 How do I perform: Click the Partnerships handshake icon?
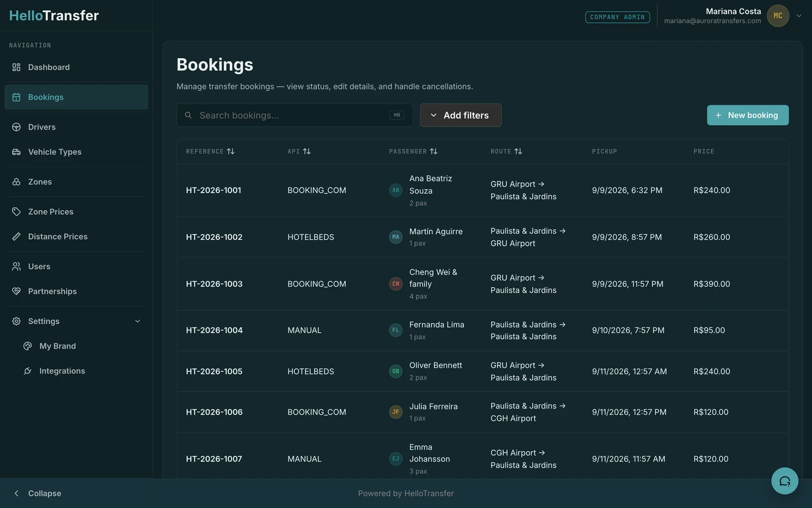click(x=16, y=291)
